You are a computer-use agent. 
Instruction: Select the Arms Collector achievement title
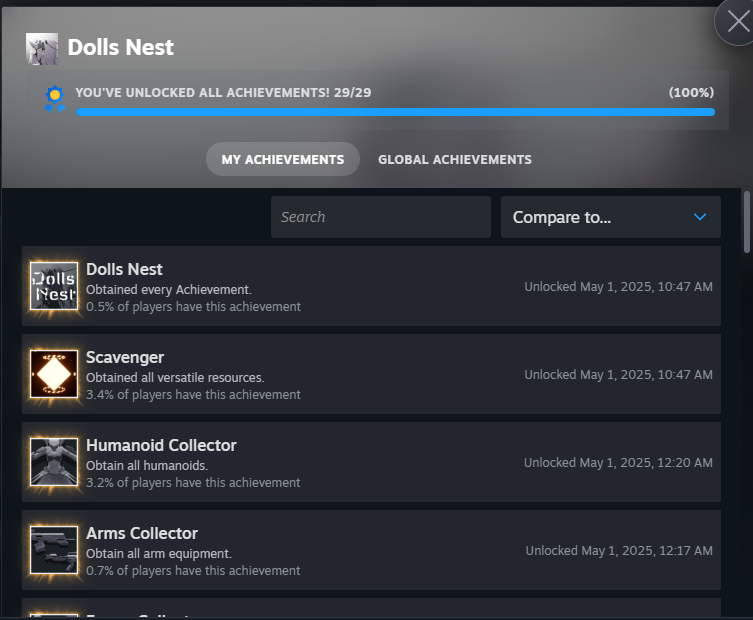[x=142, y=533]
